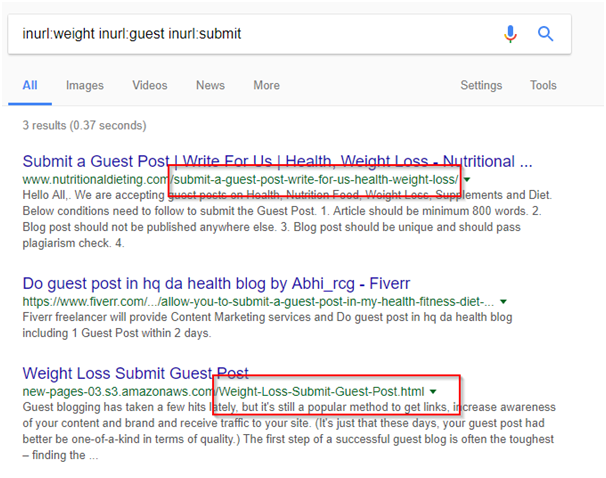This screenshot has width=606, height=478.
Task: Switch to the Videos tab
Action: (150, 85)
